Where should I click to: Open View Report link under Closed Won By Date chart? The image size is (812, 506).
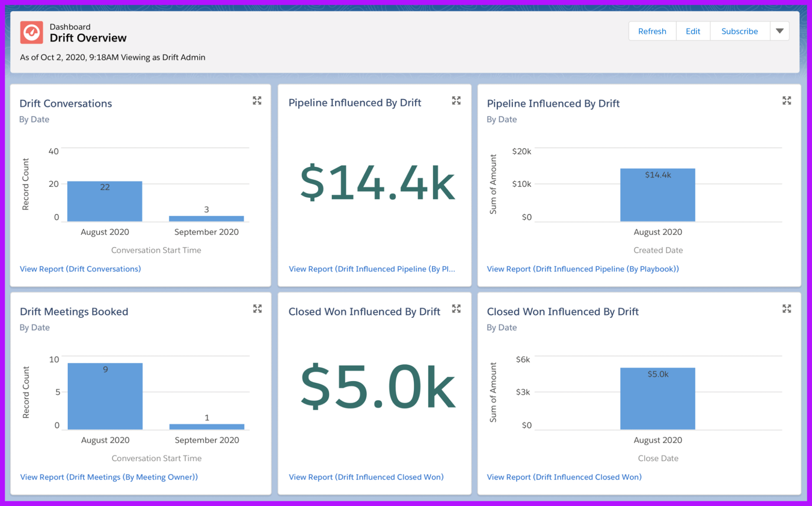tap(564, 477)
